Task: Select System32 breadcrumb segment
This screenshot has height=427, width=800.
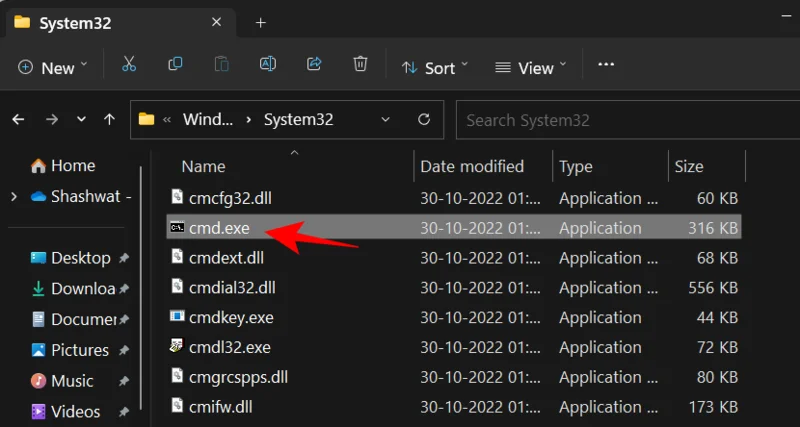Action: point(298,120)
